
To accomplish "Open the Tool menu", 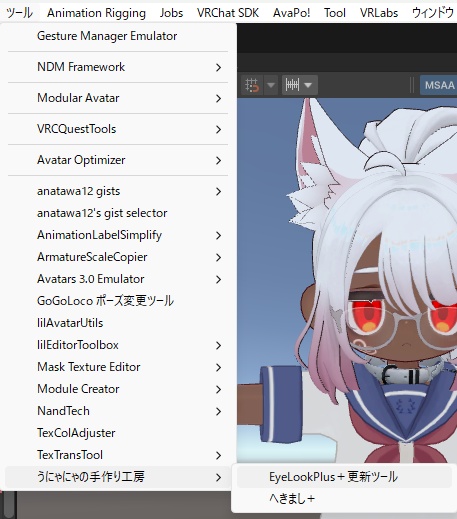I will 335,13.
